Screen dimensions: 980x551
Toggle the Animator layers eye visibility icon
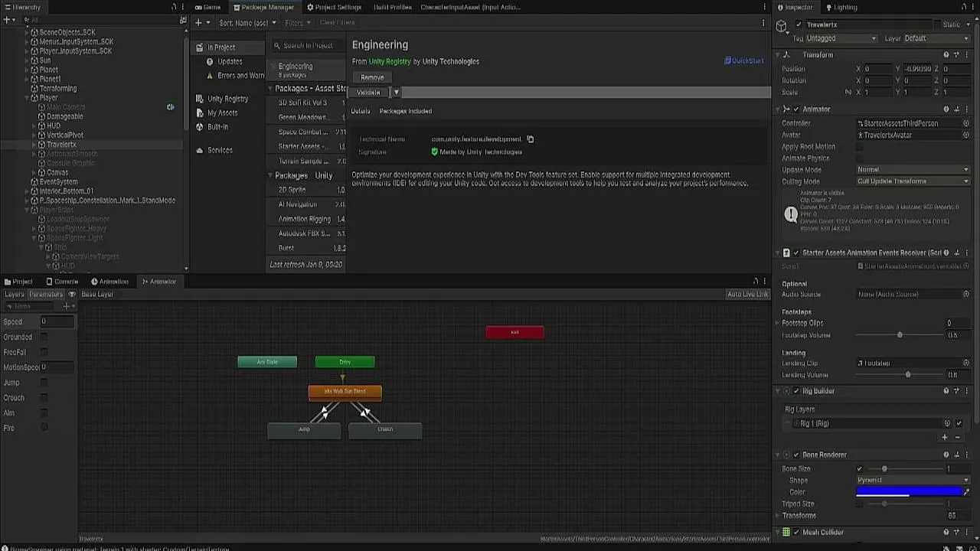click(72, 294)
